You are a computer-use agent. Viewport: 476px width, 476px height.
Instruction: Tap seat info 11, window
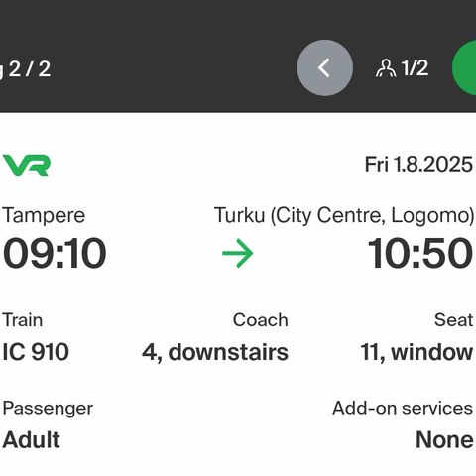tap(416, 352)
